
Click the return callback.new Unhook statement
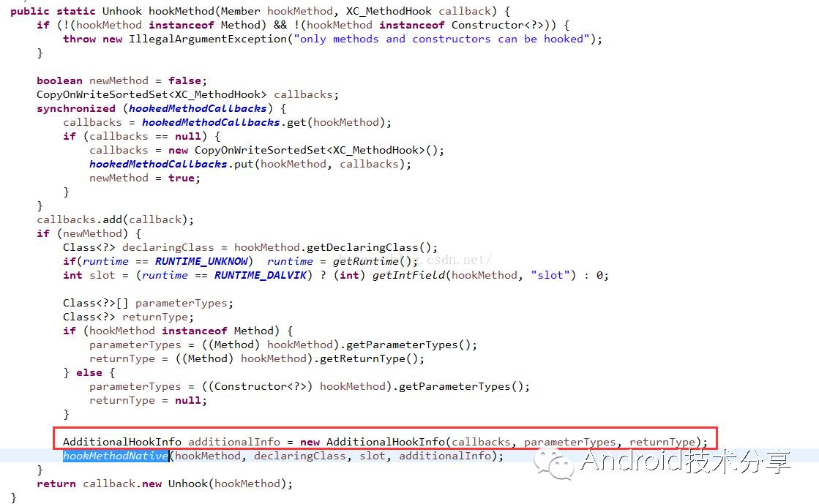[x=165, y=484]
